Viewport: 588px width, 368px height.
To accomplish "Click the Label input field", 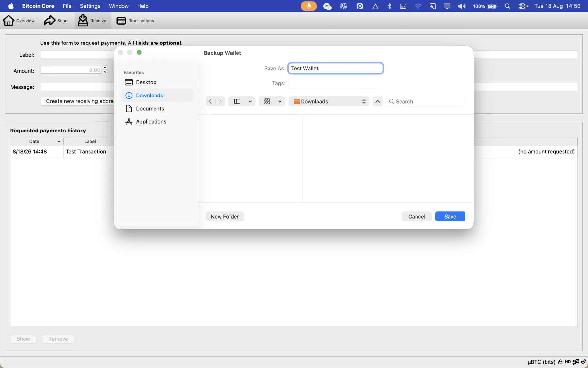I will pos(77,55).
